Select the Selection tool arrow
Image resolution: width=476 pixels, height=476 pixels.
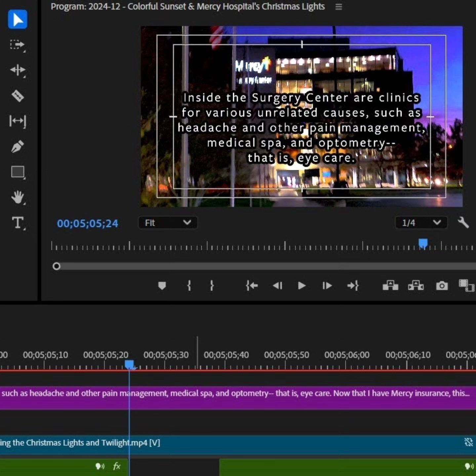(18, 19)
